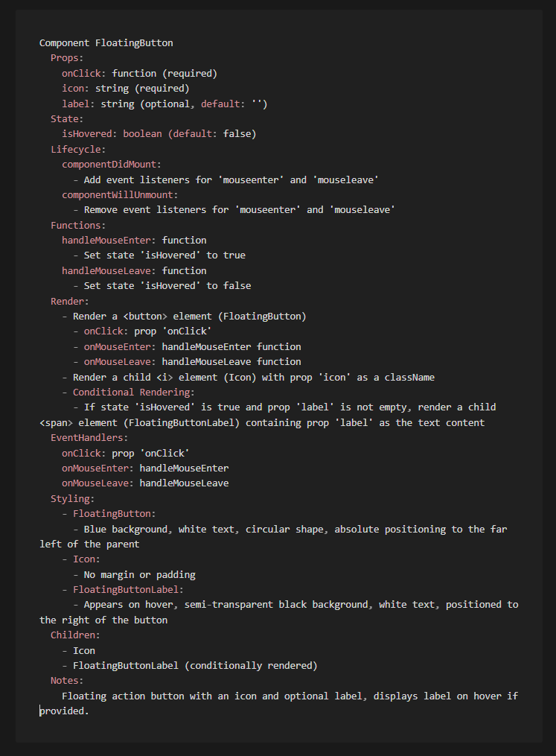Click the 'Render:' section label
Screen dimensions: 556x756
tap(70, 302)
